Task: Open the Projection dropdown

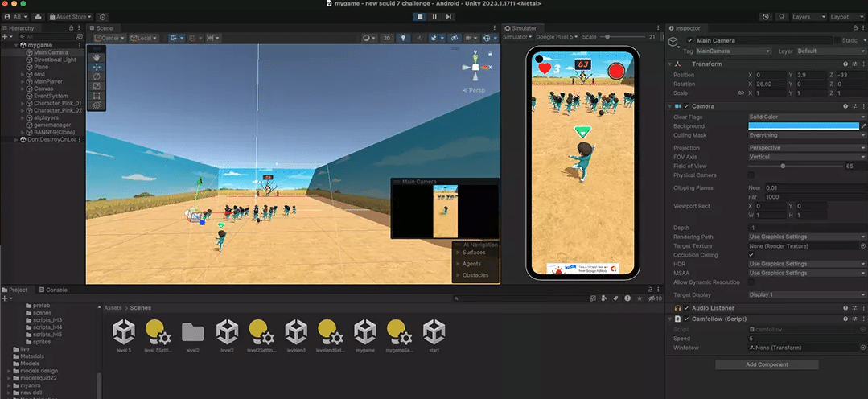Action: point(807,148)
